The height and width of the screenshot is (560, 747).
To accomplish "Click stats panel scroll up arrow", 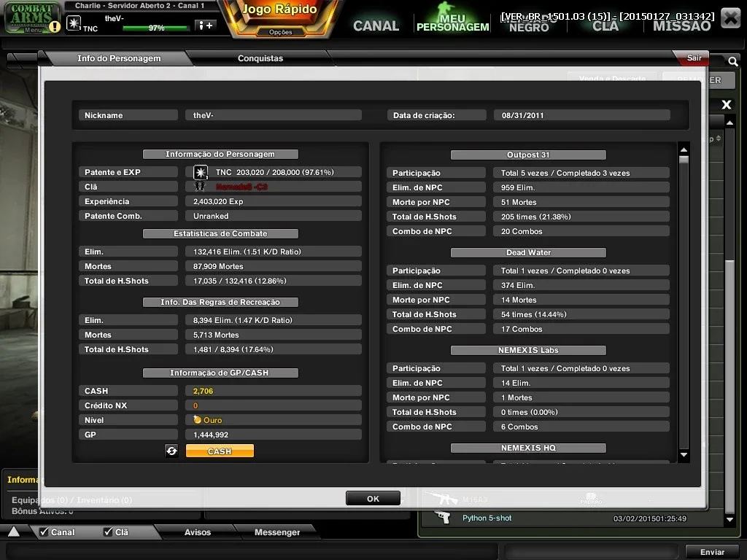I will (x=684, y=149).
